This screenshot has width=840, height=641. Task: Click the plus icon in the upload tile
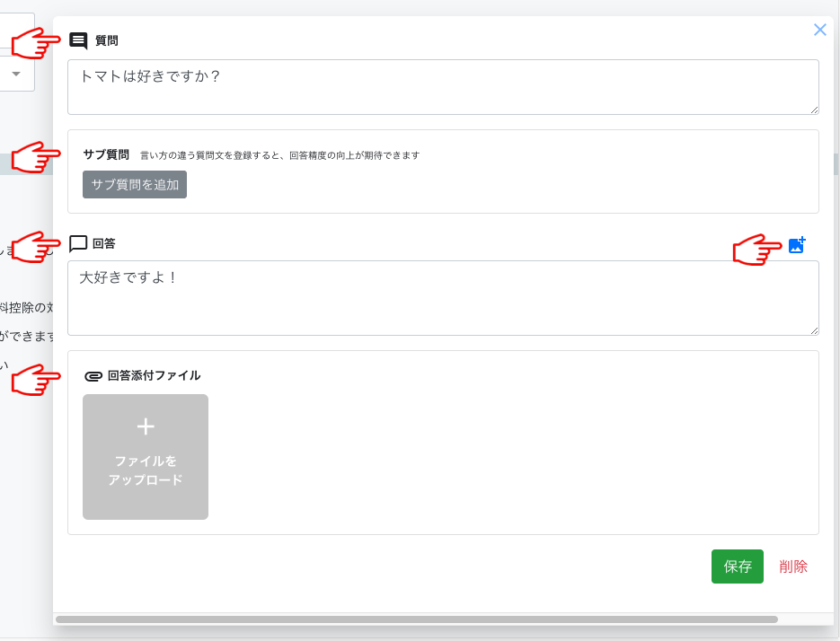pyautogui.click(x=146, y=426)
